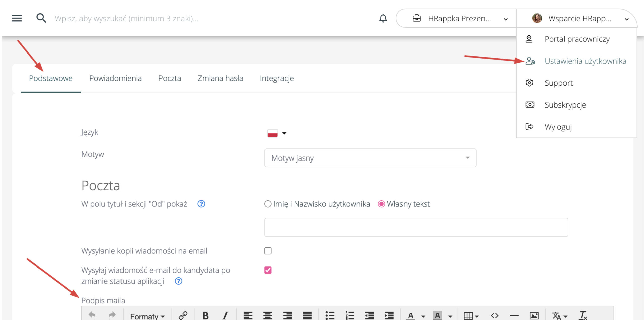Click help icon next to "Od" pokaż
Image resolution: width=644 pixels, height=320 pixels.
pos(201,204)
